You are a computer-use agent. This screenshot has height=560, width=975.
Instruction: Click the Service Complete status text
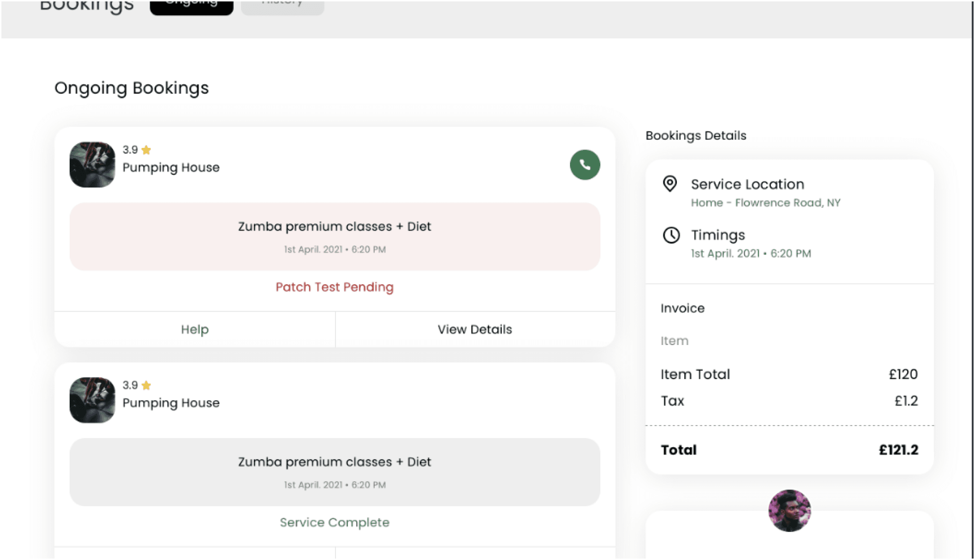coord(335,522)
